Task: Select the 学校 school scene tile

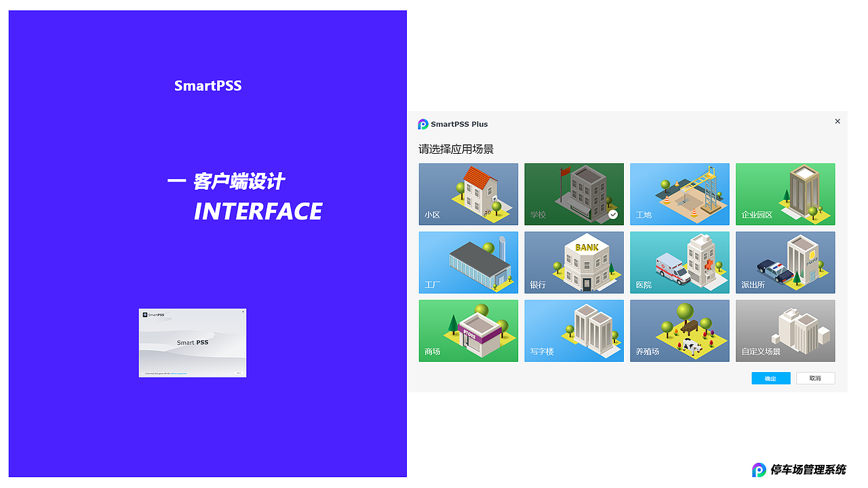Action: pyautogui.click(x=574, y=194)
